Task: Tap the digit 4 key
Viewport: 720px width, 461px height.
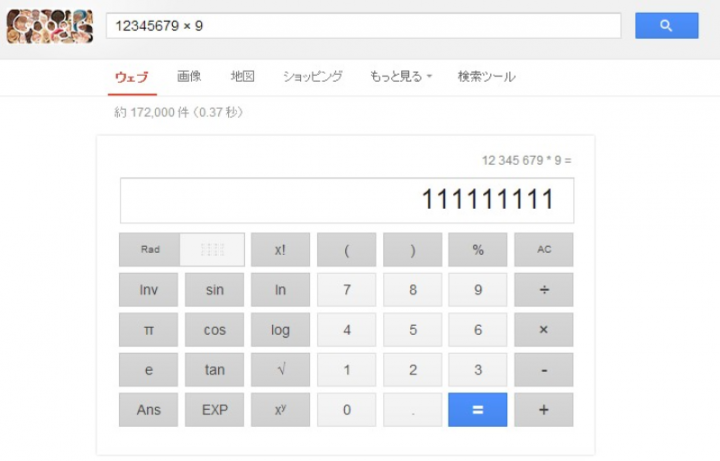Action: tap(347, 330)
